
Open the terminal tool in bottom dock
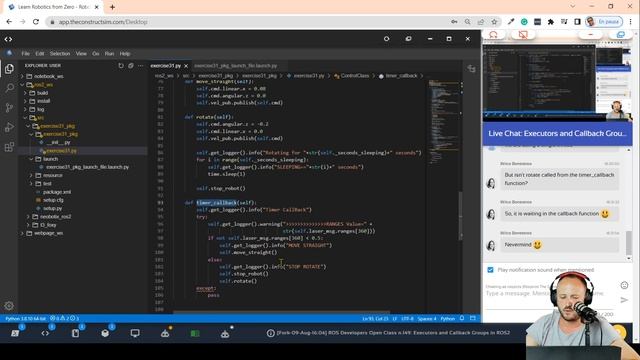[x=15, y=333]
